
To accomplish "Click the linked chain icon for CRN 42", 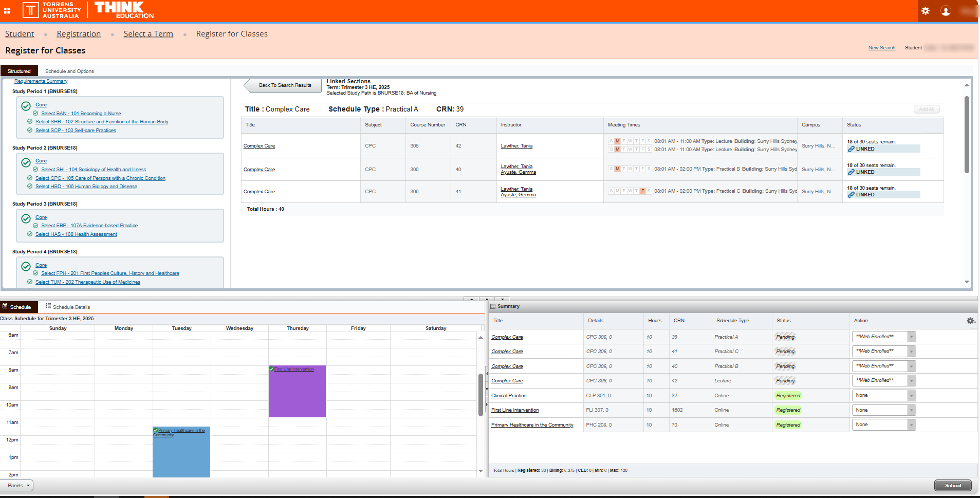I will tap(851, 149).
